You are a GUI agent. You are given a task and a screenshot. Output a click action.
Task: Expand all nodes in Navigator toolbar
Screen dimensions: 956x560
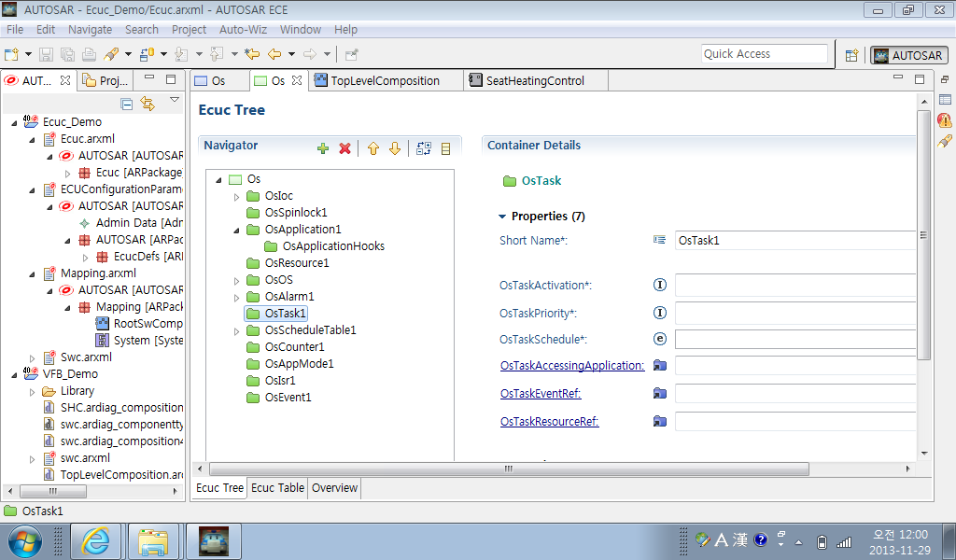tap(424, 148)
